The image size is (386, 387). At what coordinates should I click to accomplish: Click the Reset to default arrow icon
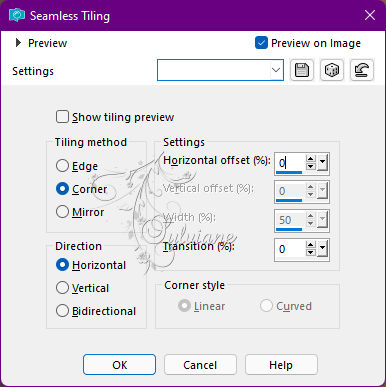click(x=362, y=70)
